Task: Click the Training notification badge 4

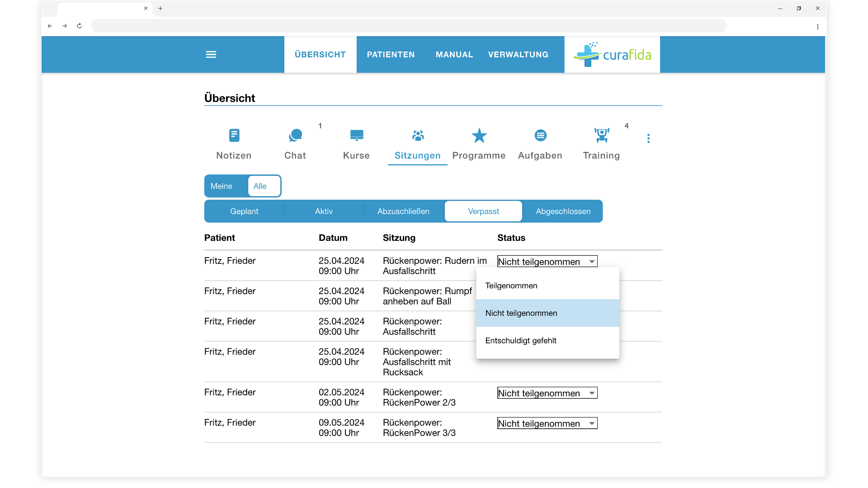Action: [627, 126]
